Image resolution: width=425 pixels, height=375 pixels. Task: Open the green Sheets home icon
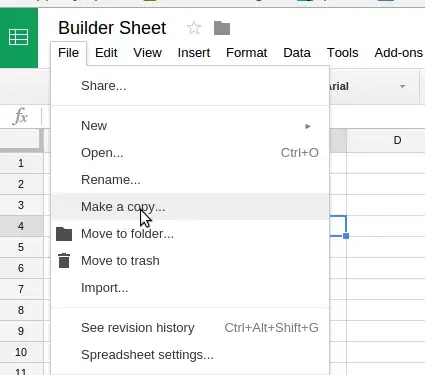19,37
